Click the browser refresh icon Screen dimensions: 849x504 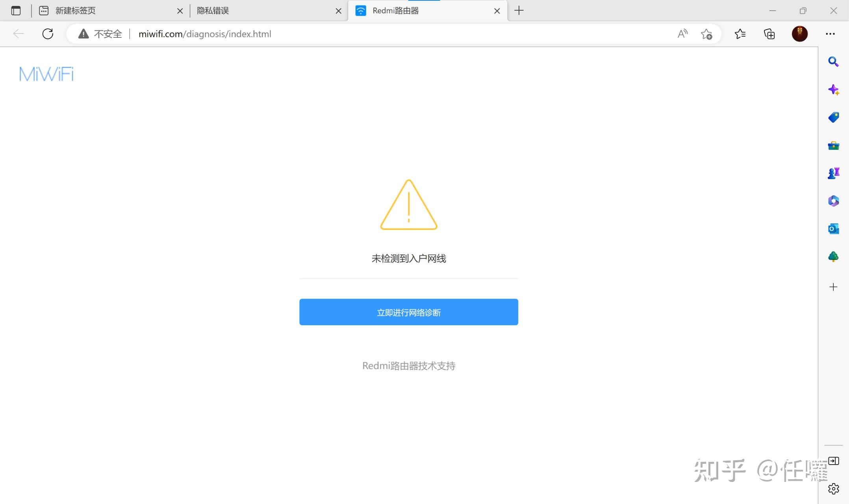[x=48, y=34]
